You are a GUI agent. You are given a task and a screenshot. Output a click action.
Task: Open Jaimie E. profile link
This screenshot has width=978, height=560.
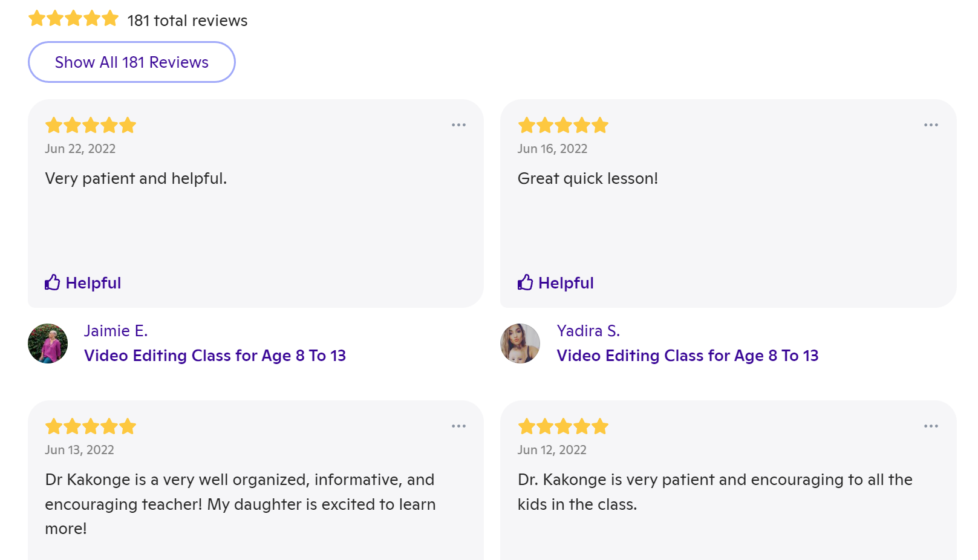point(116,331)
